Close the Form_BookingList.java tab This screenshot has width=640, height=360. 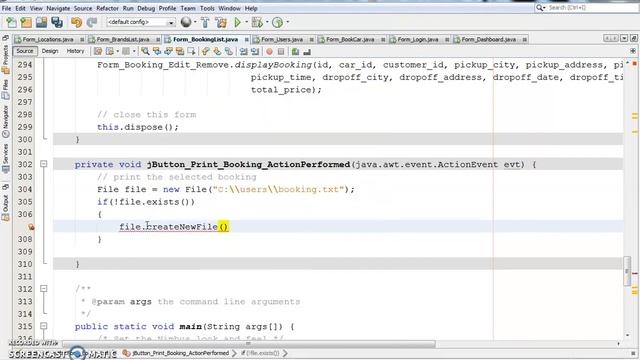coord(247,40)
